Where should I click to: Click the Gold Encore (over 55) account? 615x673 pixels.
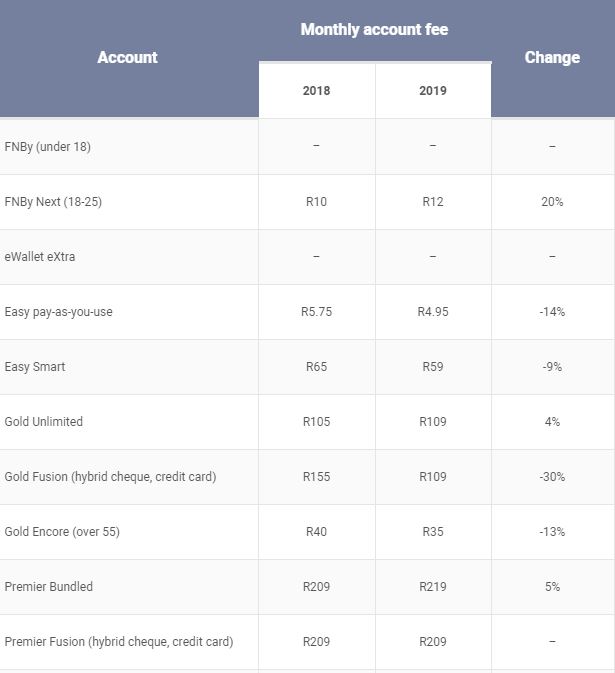(62, 532)
